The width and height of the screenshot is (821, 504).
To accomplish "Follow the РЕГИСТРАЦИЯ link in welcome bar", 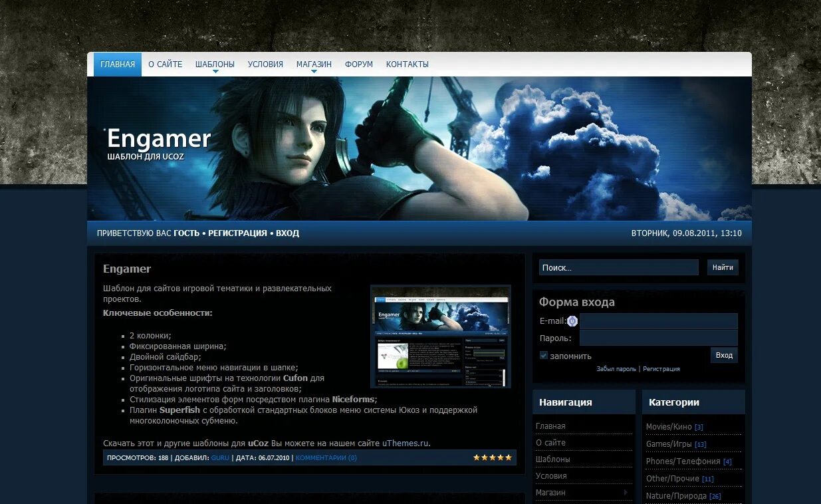I will [237, 233].
